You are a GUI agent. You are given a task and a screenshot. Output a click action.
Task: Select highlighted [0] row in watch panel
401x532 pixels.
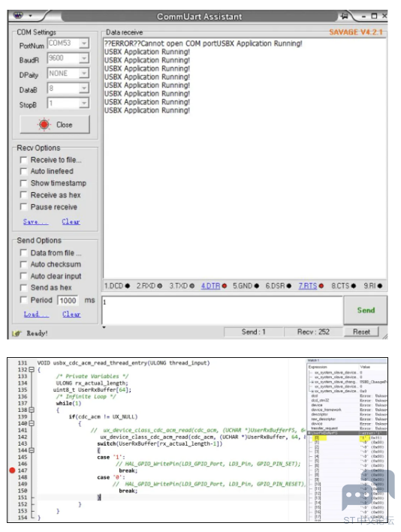tap(347, 438)
